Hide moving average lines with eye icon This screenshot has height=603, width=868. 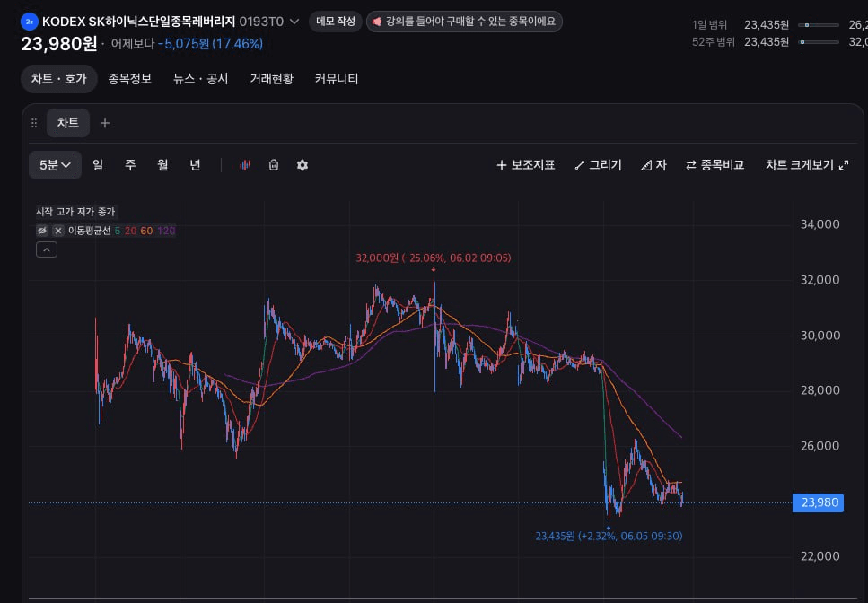click(x=42, y=231)
